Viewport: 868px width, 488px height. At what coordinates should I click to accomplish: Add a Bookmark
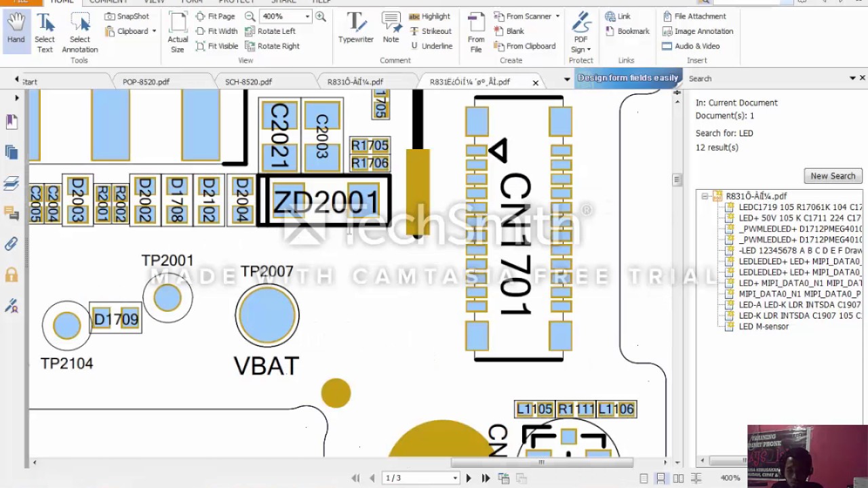pos(627,31)
